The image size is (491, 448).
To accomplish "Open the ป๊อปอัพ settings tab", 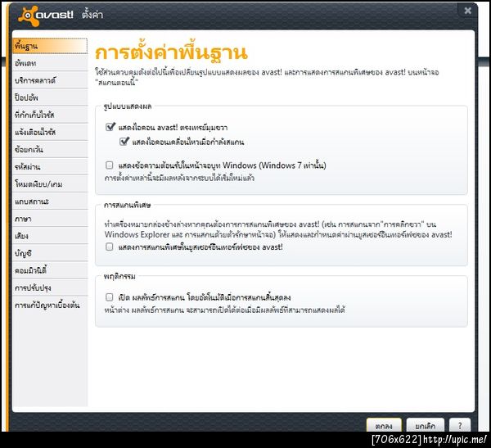I will point(50,97).
